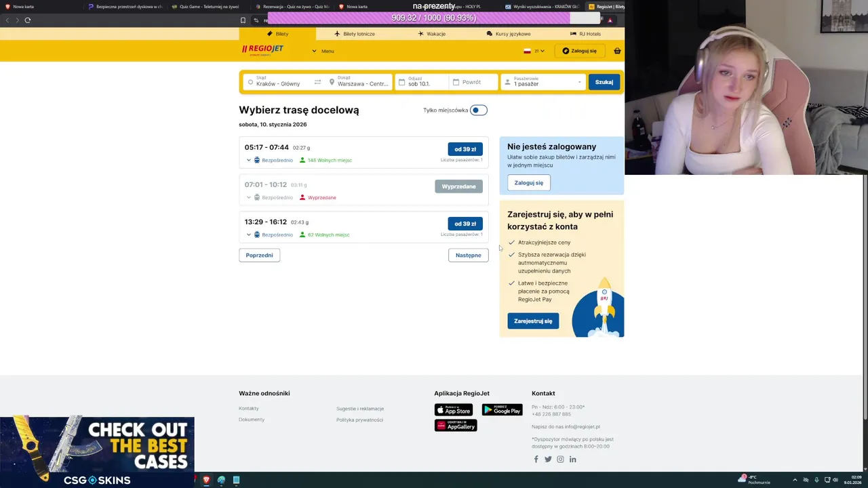Viewport: 868px width, 488px height.
Task: Switch to the Bilety lotnicze tab
Action: 355,34
